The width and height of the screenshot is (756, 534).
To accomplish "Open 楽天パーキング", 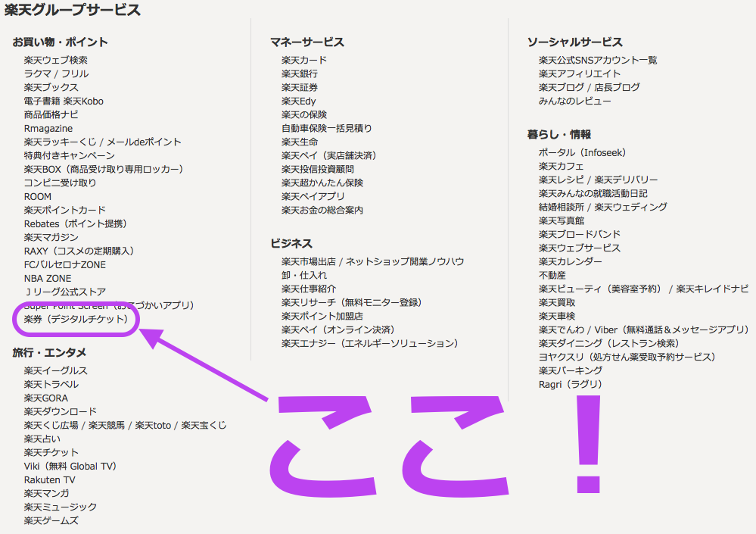I will [571, 370].
